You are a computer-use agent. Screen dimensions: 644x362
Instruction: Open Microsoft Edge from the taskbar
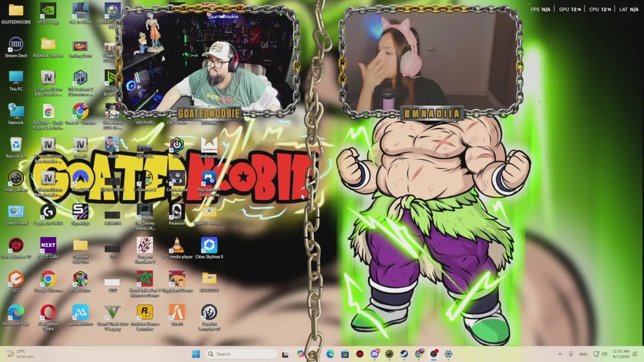tap(330, 354)
